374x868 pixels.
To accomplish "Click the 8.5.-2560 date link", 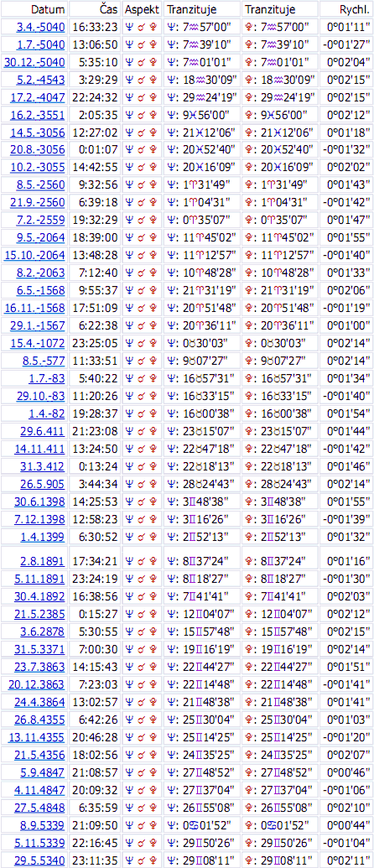I will pos(41,185).
